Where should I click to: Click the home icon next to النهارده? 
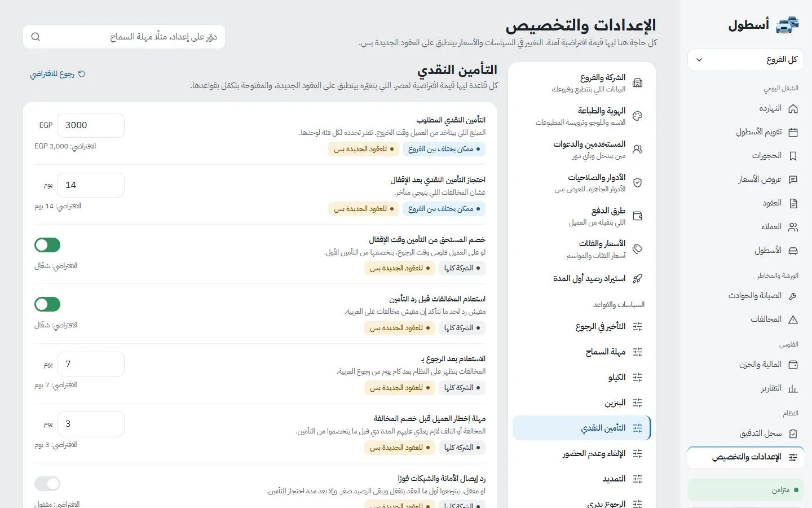coord(793,108)
